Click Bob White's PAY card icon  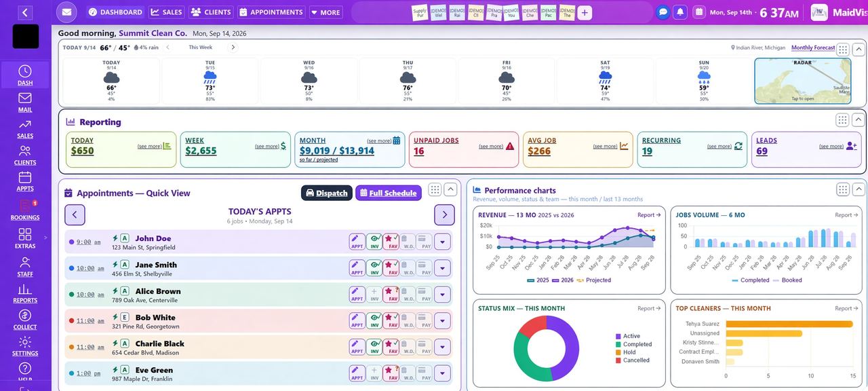tap(425, 320)
